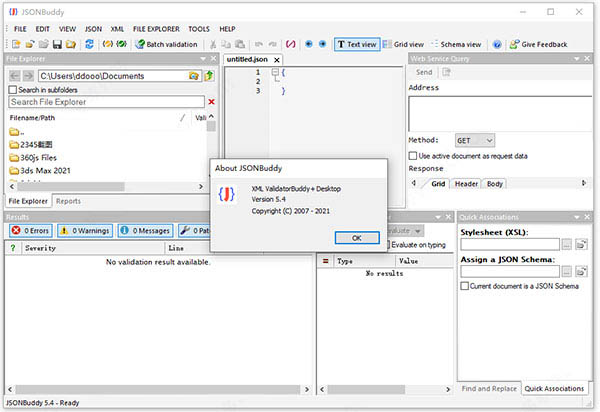Tick Current document is a JSON Schema
This screenshot has width=600, height=412.
[x=465, y=286]
